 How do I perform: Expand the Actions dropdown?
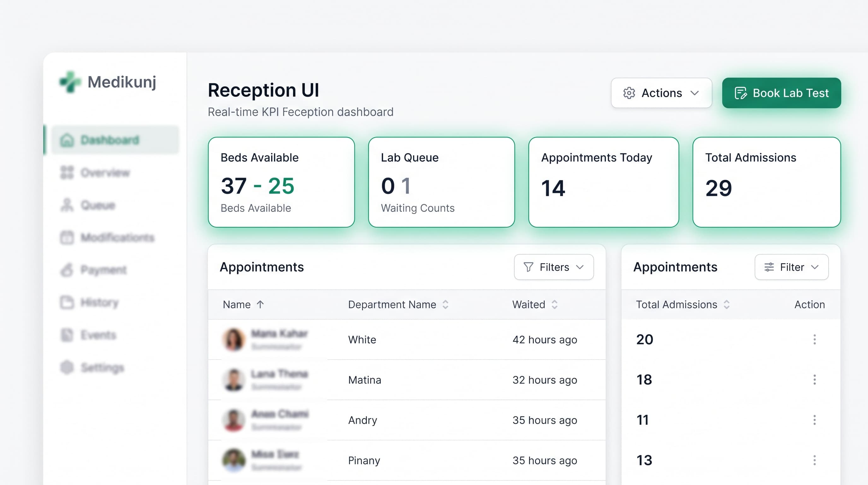661,93
